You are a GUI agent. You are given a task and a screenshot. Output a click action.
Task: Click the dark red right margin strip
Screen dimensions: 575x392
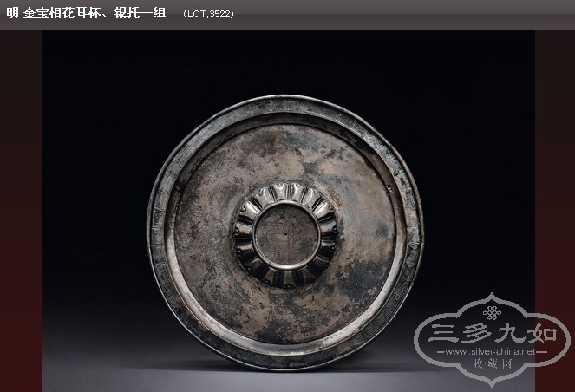[554, 173]
